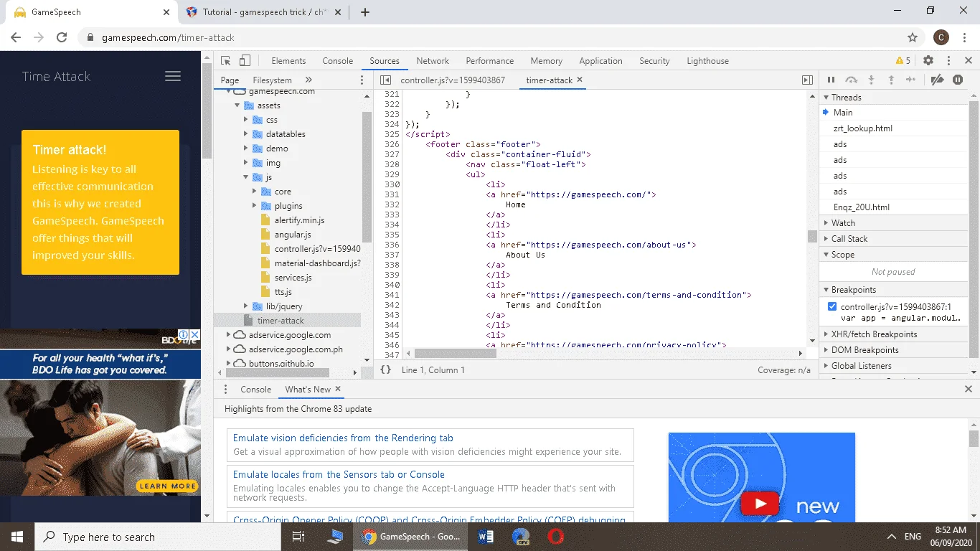Open the Time Attack hamburger menu
980x551 pixels.
pyautogui.click(x=173, y=76)
